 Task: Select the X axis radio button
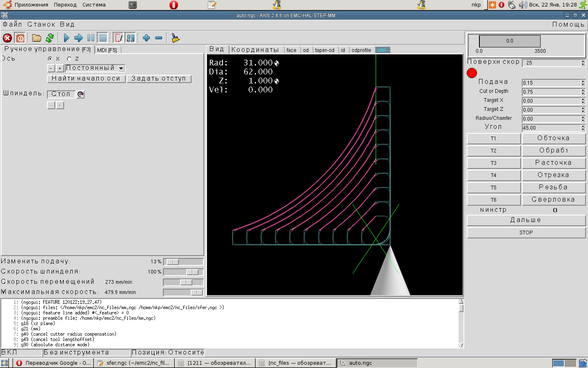point(50,59)
